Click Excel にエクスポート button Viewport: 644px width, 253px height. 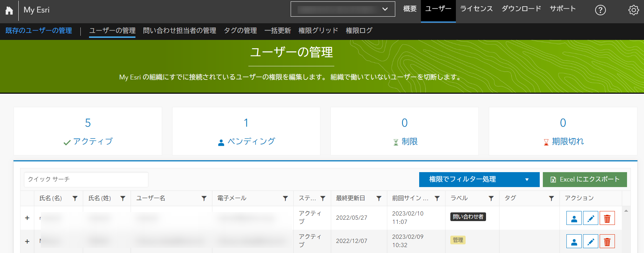(x=585, y=179)
